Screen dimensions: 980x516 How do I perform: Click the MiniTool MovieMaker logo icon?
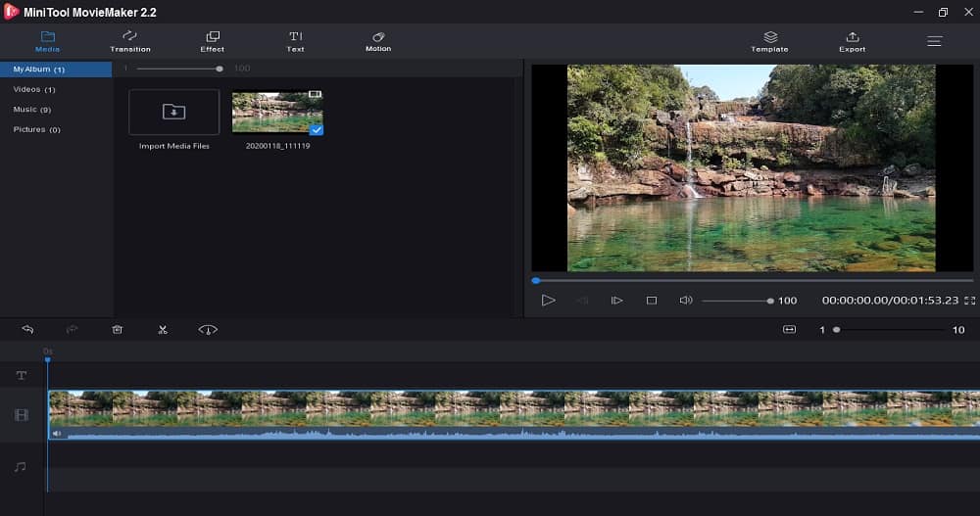click(x=11, y=12)
